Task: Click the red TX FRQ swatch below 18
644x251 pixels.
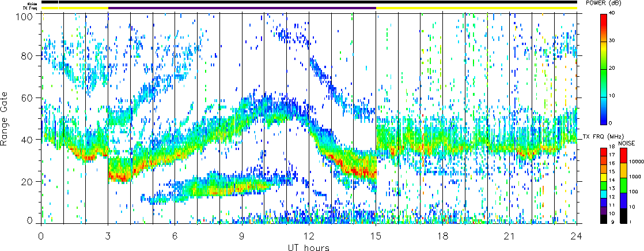Action: (x=604, y=152)
